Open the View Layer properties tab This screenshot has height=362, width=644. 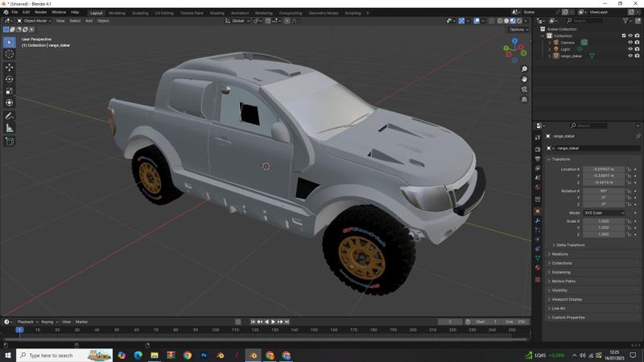coord(538,168)
